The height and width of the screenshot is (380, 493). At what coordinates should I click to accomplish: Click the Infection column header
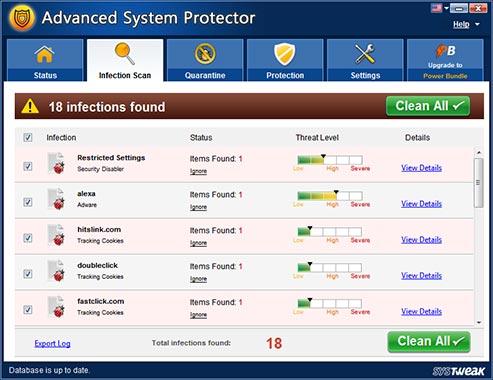pos(61,137)
